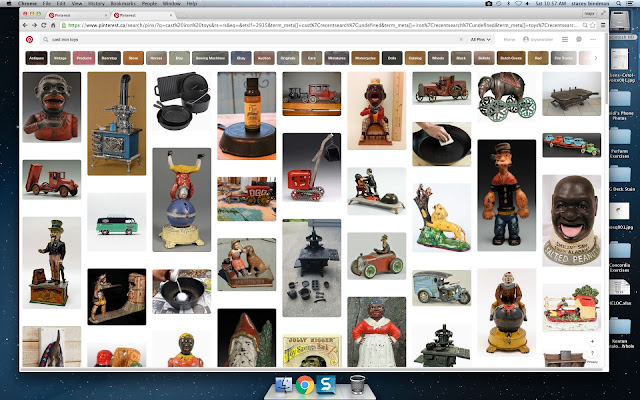The image size is (640, 400).
Task: Open Spotlight search magnifier in menu bar
Action: (x=619, y=3)
